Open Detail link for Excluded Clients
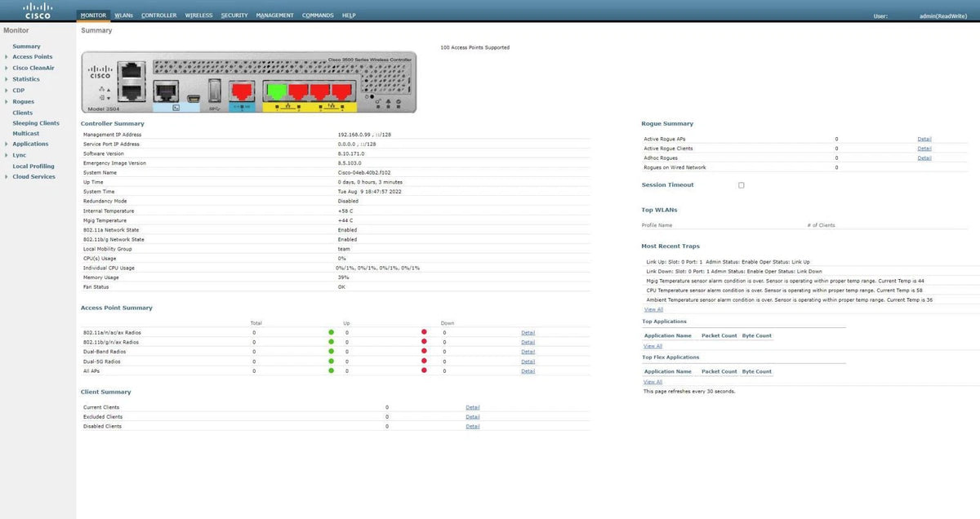Image resolution: width=980 pixels, height=519 pixels. coord(473,416)
